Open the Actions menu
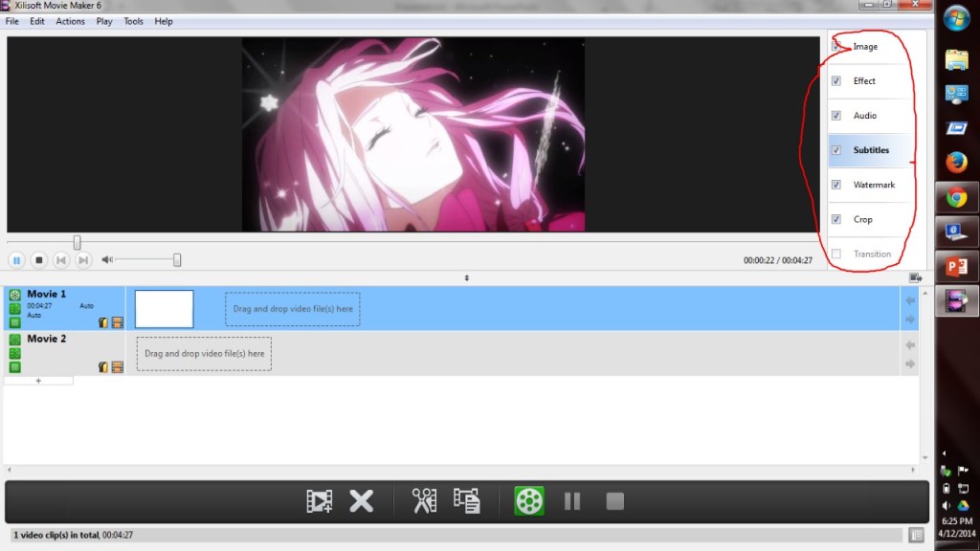980x551 pixels. (x=70, y=21)
